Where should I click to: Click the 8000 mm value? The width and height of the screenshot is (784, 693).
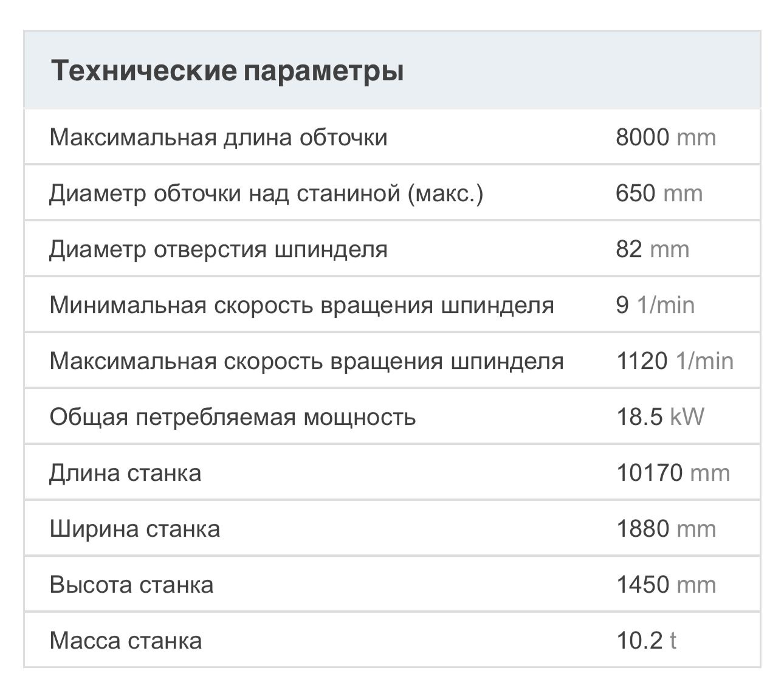click(x=665, y=137)
